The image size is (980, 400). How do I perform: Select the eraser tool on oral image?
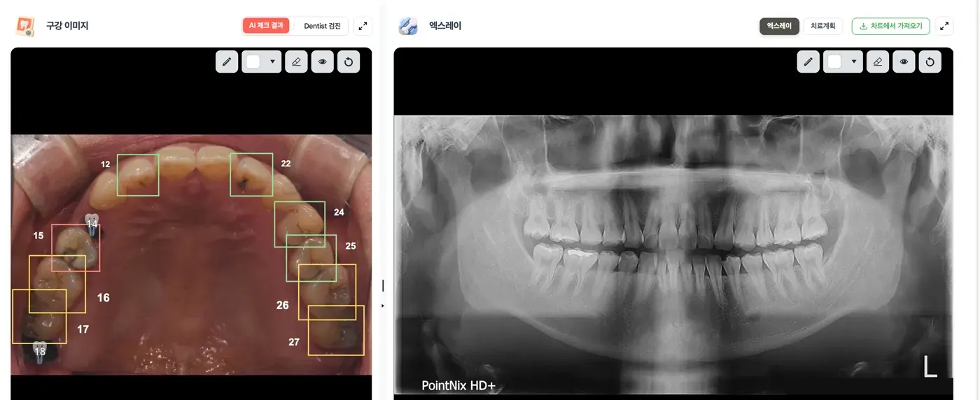[x=296, y=62]
